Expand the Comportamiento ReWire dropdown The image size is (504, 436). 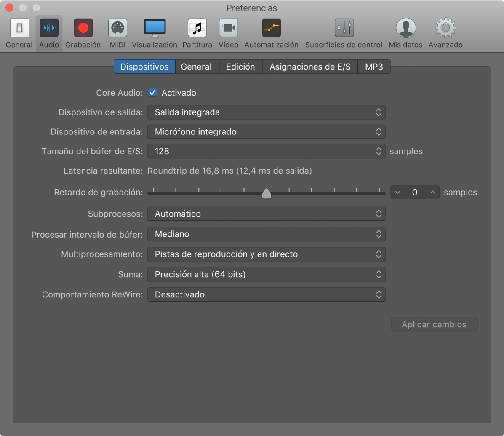click(266, 294)
